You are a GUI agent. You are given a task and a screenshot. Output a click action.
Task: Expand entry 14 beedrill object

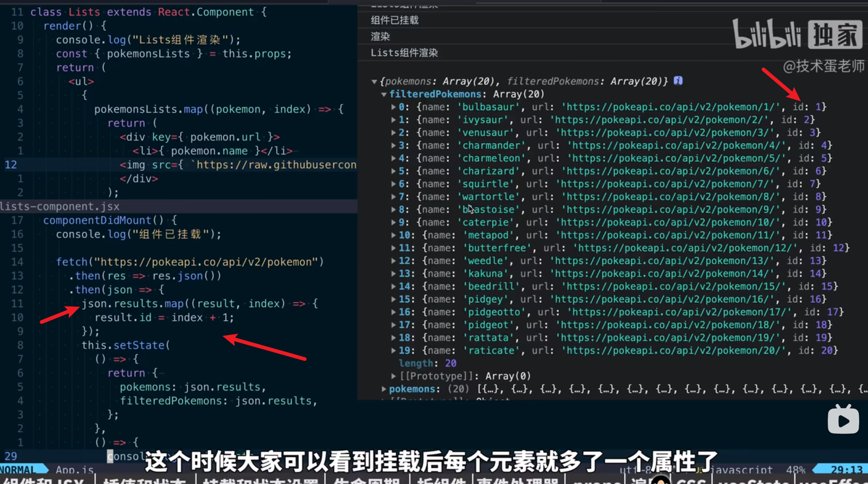coord(394,287)
